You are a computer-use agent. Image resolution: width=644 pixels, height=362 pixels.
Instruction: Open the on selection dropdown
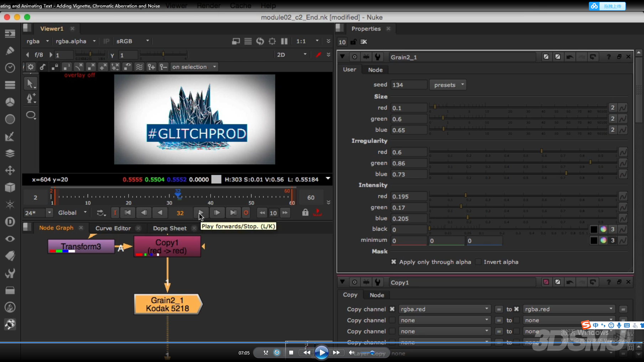[194, 67]
